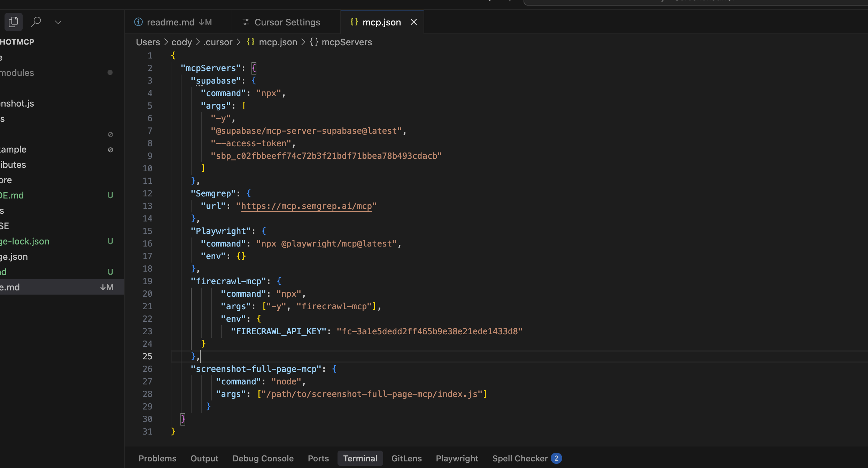Click the "mcpServers" key on line 2
868x468 pixels.
(x=211, y=68)
